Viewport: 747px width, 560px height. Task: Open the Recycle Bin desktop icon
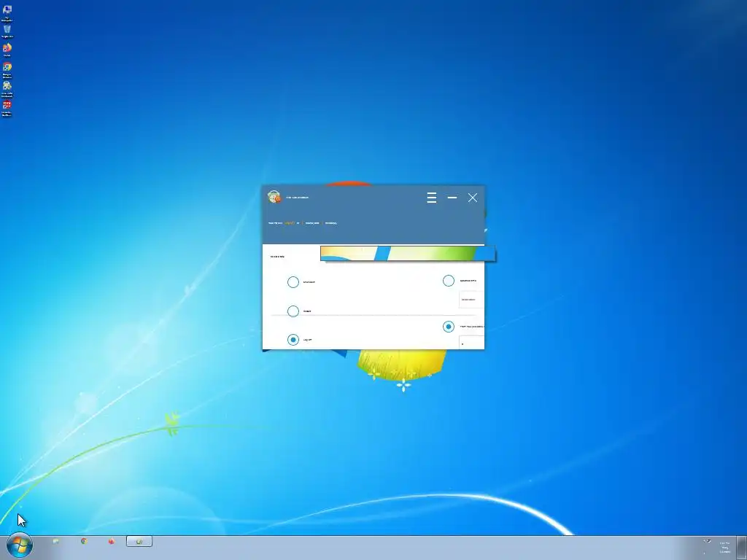pos(7,31)
